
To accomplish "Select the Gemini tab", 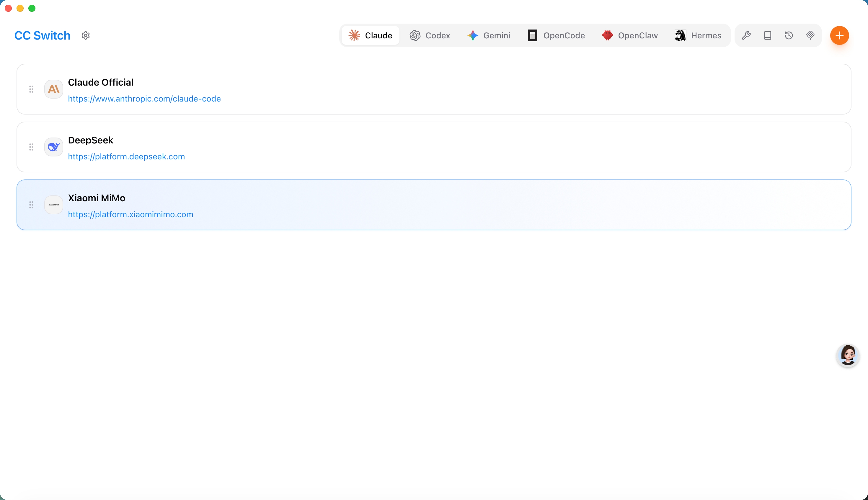I will coord(488,35).
